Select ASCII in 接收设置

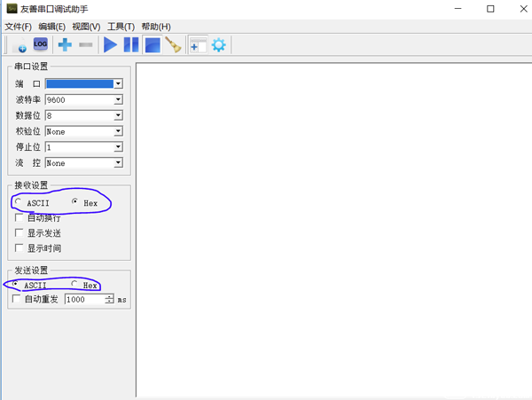pyautogui.click(x=19, y=203)
